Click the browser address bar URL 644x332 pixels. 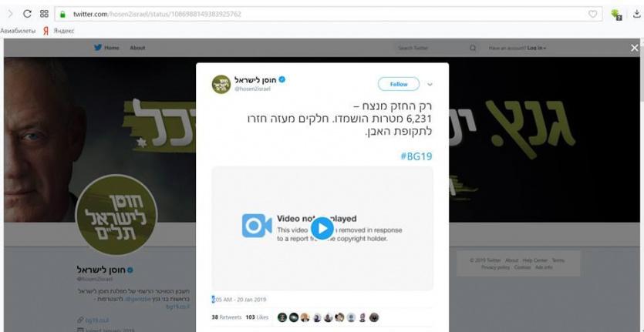(x=157, y=15)
